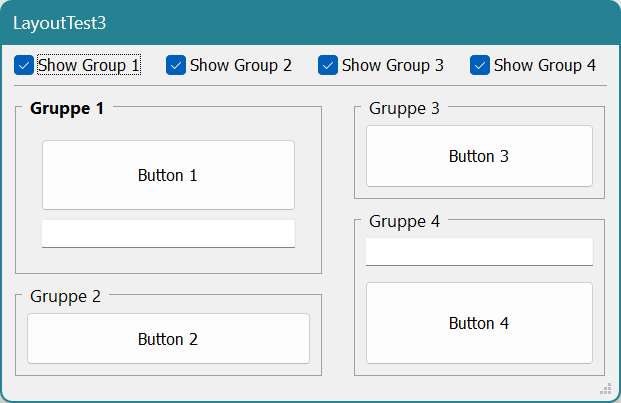This screenshot has width=621, height=403.
Task: Click the "Show Group 1" label text
Action: point(89,65)
